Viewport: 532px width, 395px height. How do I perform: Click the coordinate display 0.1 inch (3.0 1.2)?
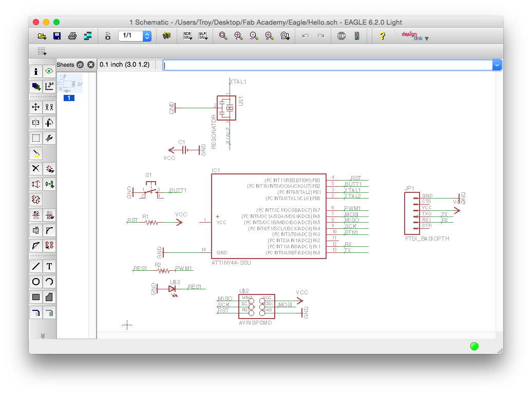(124, 65)
